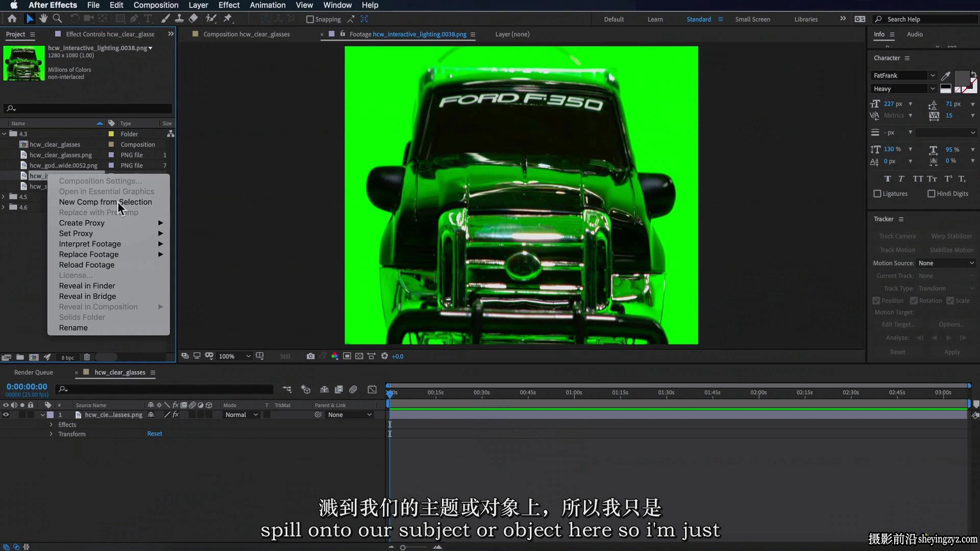Expand the Transform property group
This screenshot has height=551, width=980.
51,434
